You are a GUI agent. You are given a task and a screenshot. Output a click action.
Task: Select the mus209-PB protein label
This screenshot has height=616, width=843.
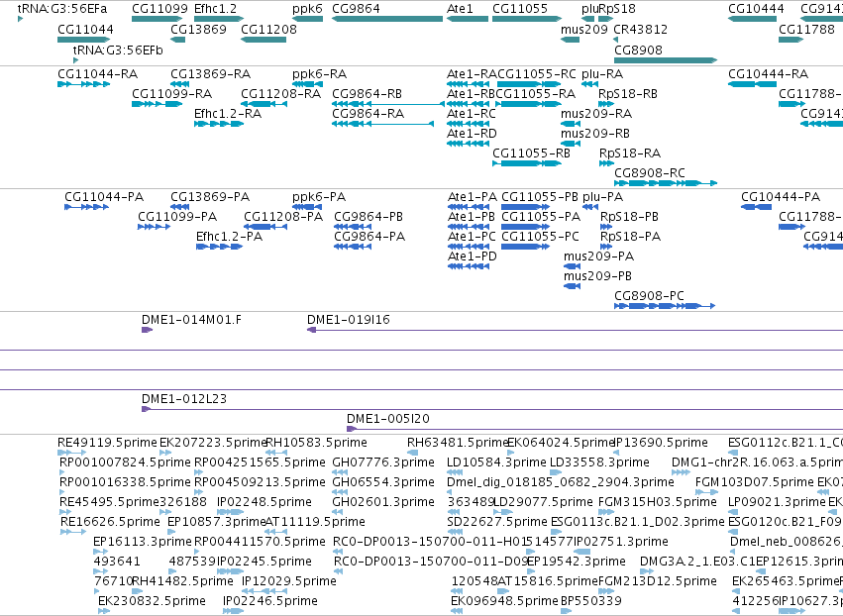pyautogui.click(x=597, y=276)
